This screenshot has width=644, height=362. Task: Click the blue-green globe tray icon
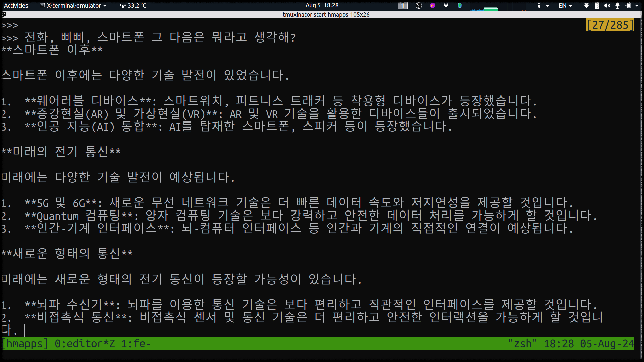click(x=460, y=5)
